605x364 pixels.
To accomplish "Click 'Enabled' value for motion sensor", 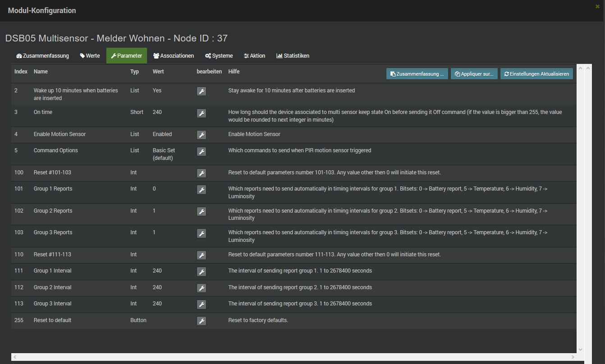I will [x=162, y=134].
